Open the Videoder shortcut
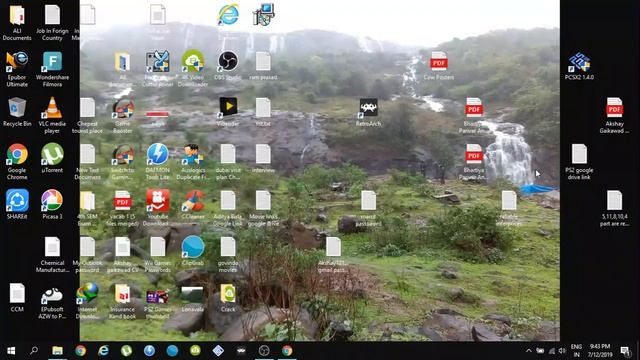This screenshot has width=640, height=360. coord(228,108)
